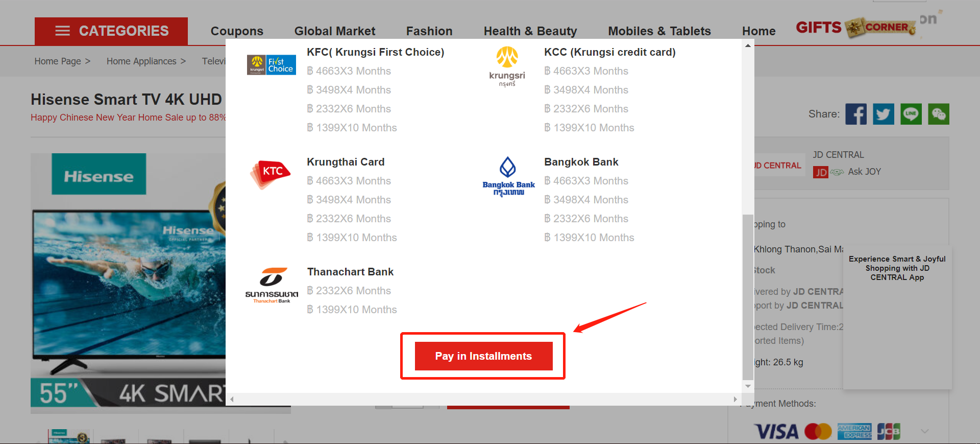Select KFC 1399X10 Months plan
The width and height of the screenshot is (980, 444).
click(352, 128)
